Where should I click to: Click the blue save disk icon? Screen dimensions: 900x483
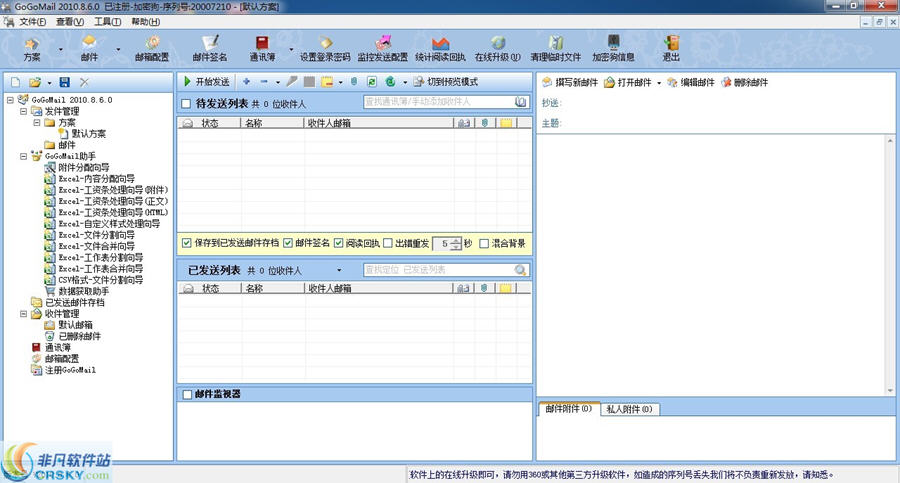click(x=64, y=82)
